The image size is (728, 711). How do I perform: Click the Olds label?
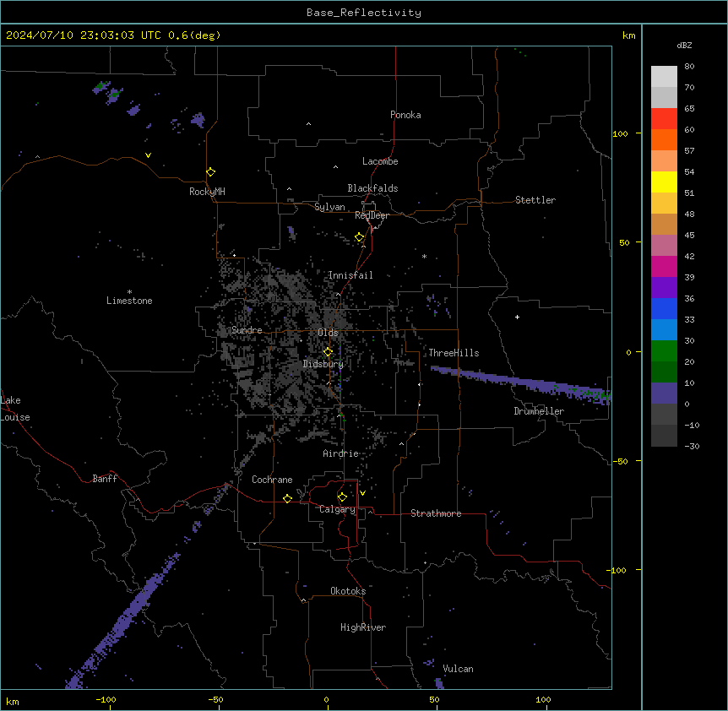(328, 333)
